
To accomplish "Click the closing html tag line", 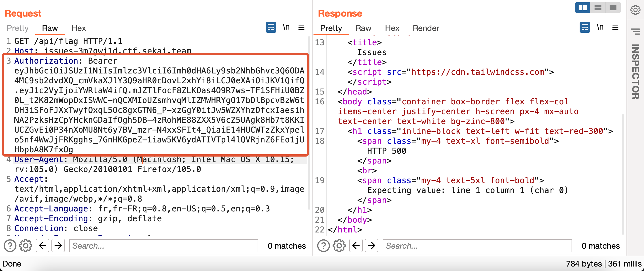I will [x=345, y=230].
